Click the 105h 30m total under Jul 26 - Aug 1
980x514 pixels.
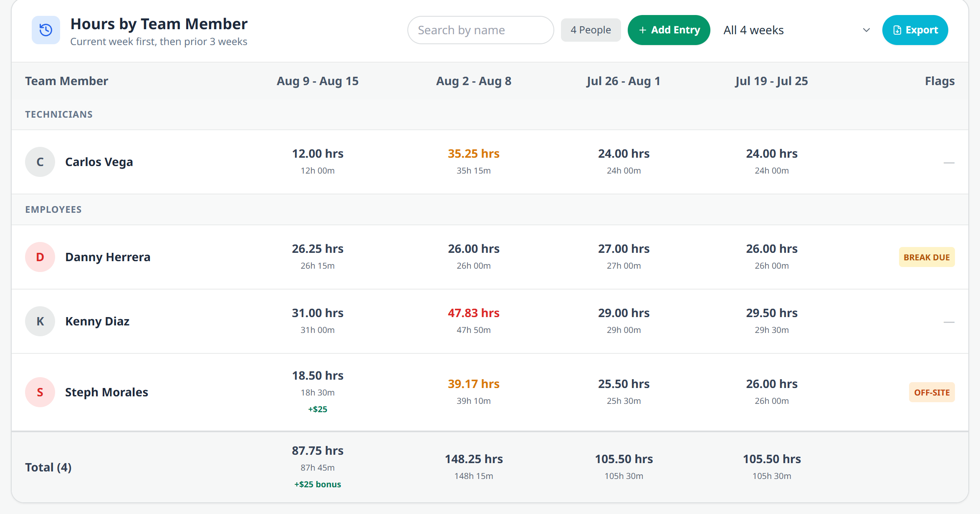624,476
